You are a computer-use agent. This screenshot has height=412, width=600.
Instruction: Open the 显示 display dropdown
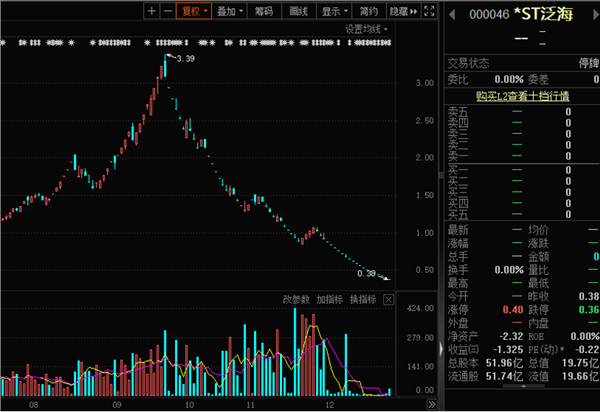point(334,12)
